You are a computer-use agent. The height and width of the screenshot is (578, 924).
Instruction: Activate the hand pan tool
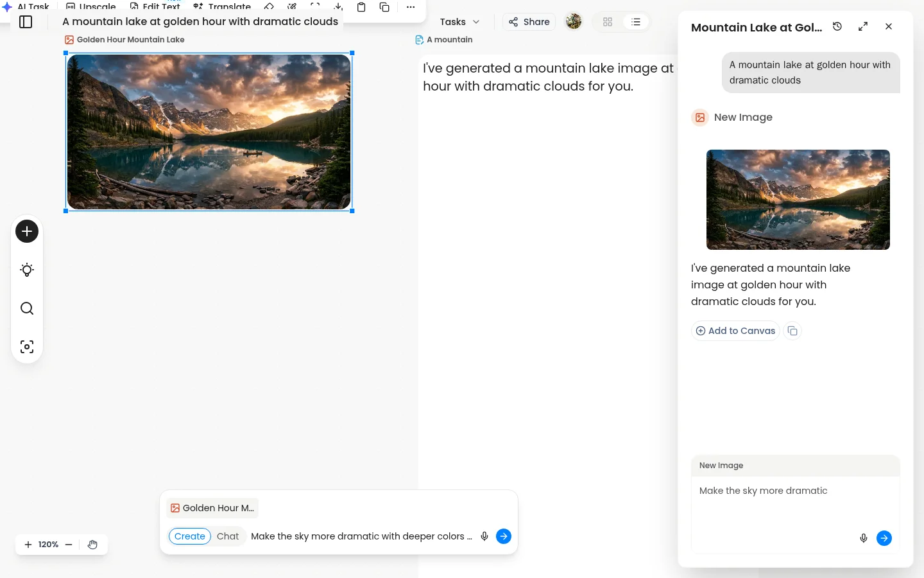[92, 545]
